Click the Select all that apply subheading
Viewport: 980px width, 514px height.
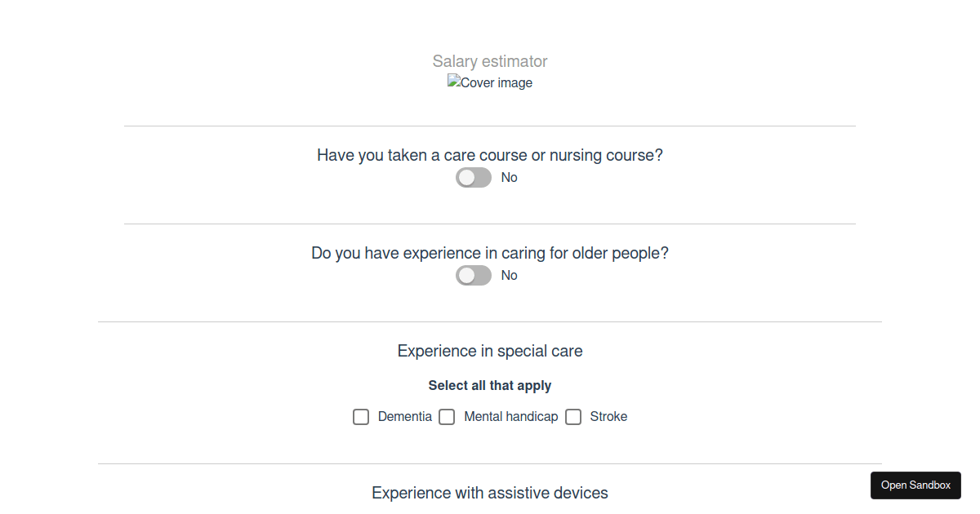(x=489, y=385)
